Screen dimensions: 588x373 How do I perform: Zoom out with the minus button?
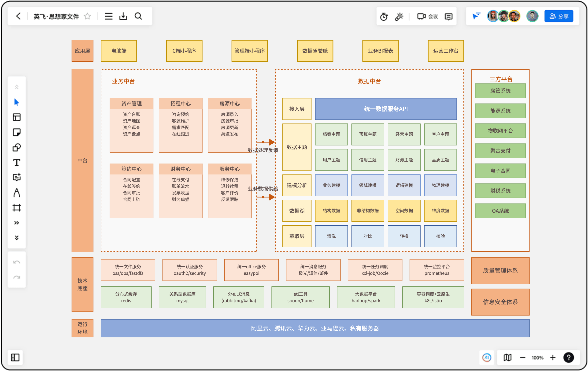point(523,358)
